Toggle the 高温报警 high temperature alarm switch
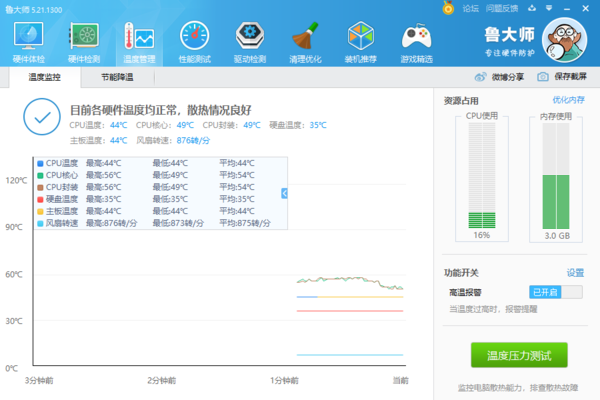The image size is (600, 400). (x=556, y=291)
